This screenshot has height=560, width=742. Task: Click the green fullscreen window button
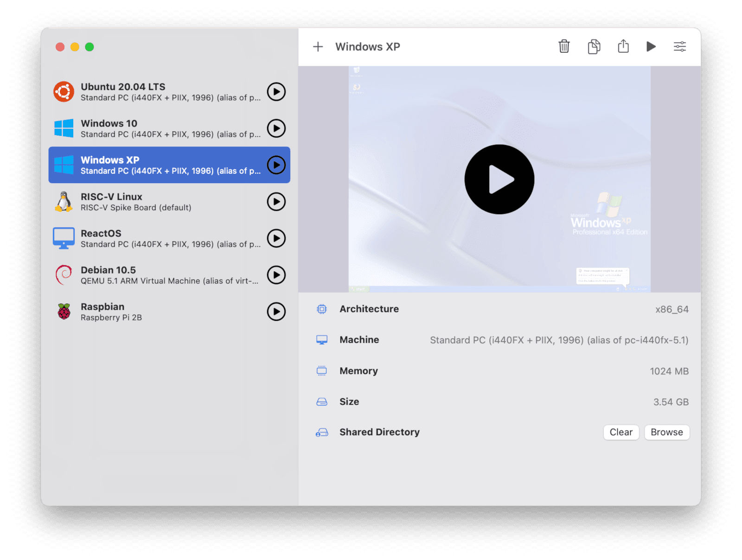click(x=90, y=47)
